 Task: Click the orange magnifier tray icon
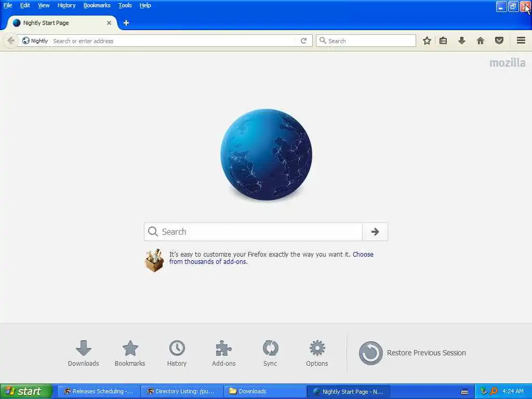pyautogui.click(x=494, y=391)
